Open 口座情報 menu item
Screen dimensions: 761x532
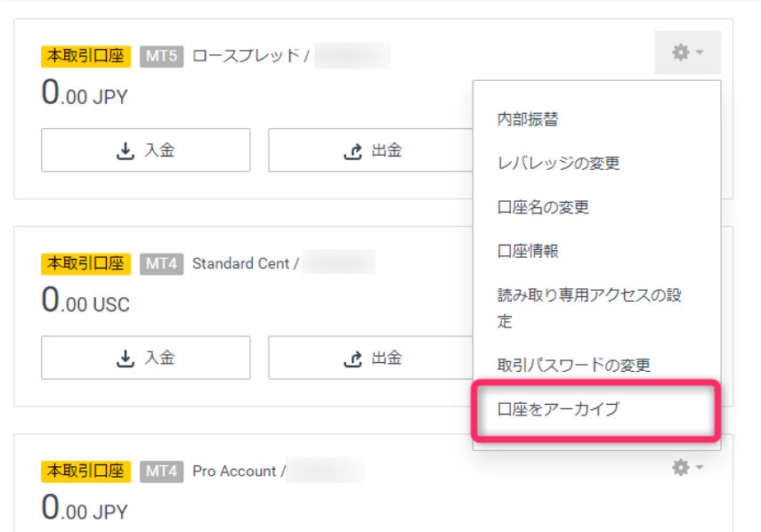tap(528, 251)
